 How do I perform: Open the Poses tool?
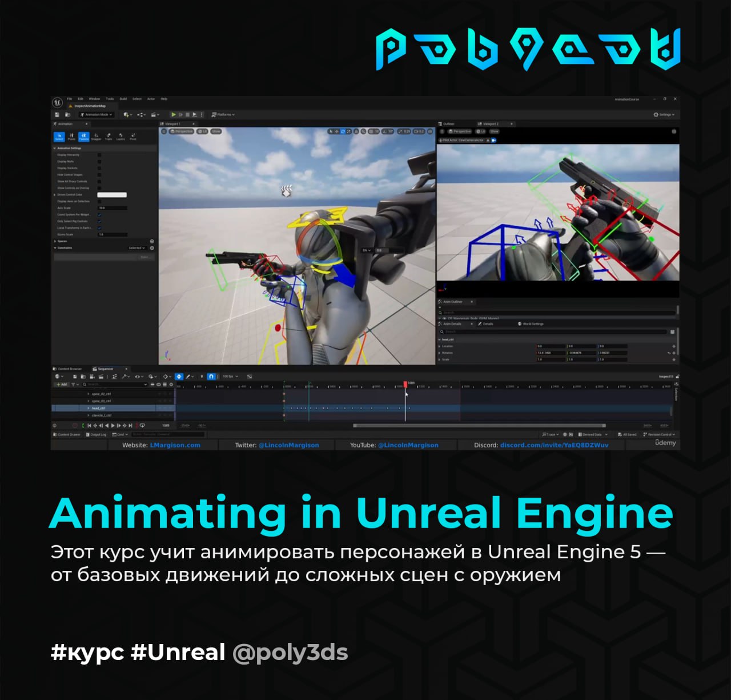71,137
